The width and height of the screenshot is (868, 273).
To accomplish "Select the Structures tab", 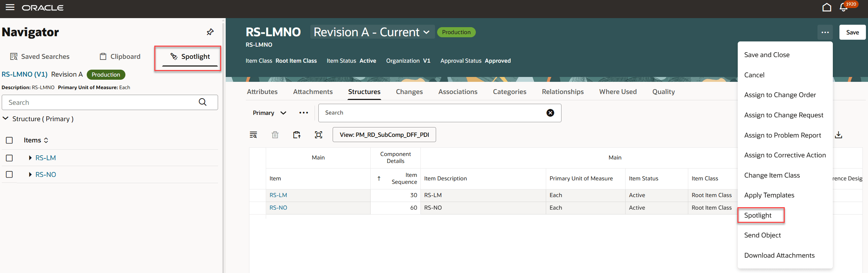I will (364, 92).
